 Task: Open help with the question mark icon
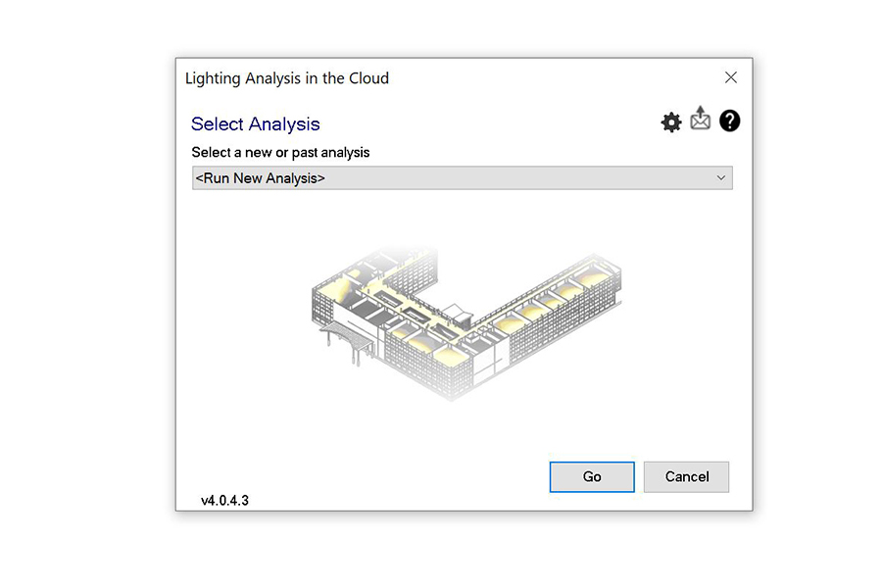(x=729, y=122)
